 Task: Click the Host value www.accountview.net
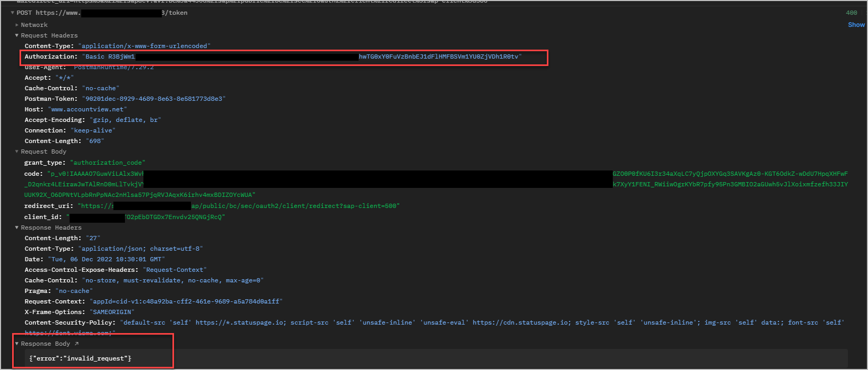click(x=88, y=109)
